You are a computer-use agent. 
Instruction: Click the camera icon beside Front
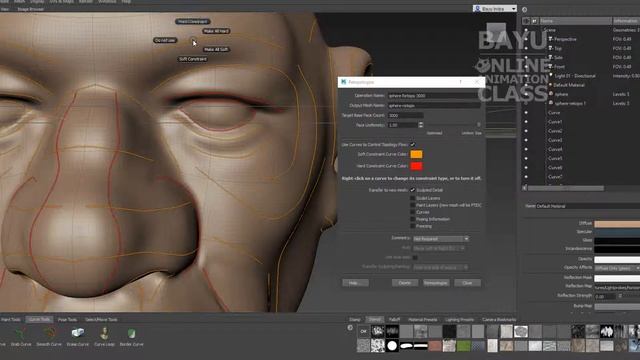click(x=551, y=67)
